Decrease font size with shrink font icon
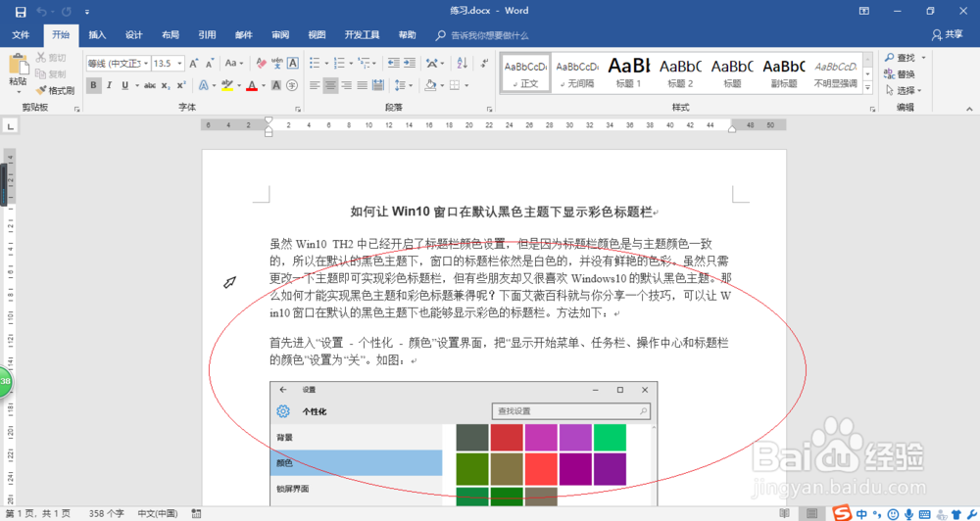 (210, 63)
